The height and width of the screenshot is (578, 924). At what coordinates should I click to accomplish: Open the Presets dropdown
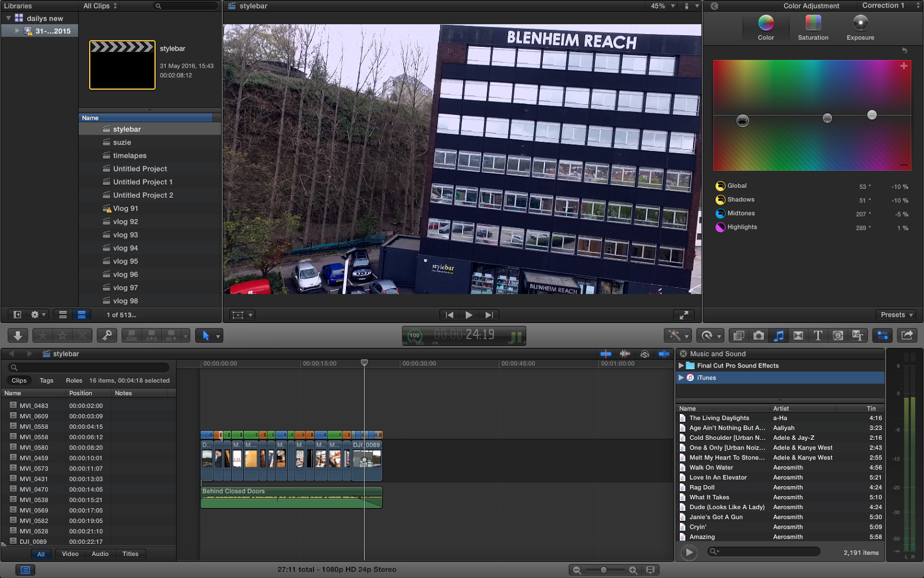pyautogui.click(x=897, y=315)
